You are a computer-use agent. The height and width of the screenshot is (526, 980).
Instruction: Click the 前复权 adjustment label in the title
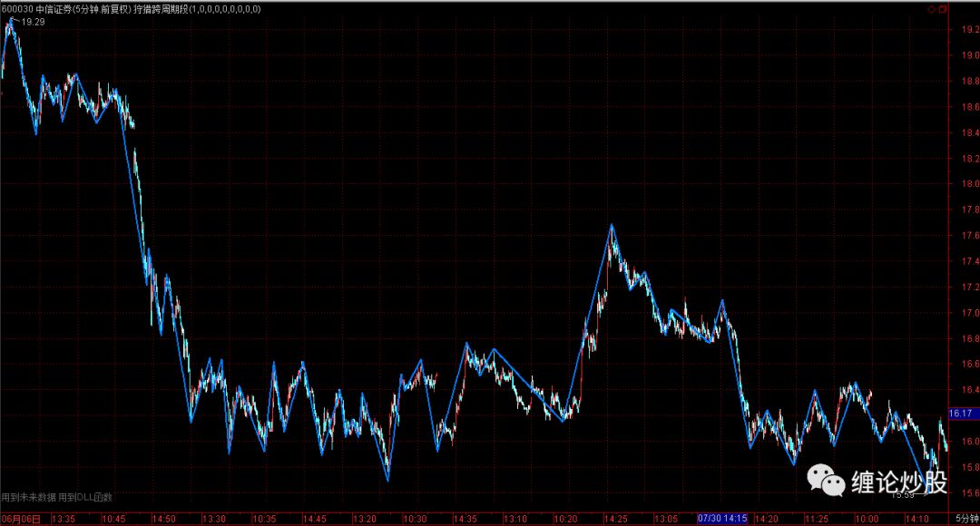point(113,8)
